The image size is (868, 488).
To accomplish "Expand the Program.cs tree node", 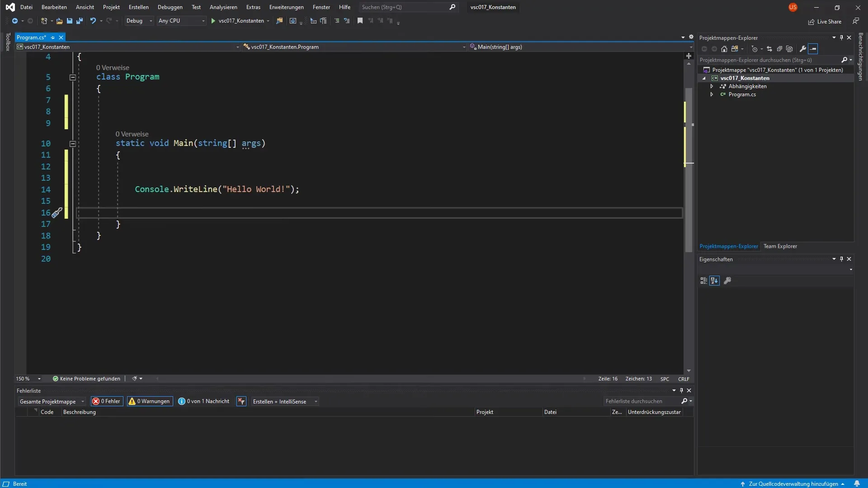I will (712, 94).
